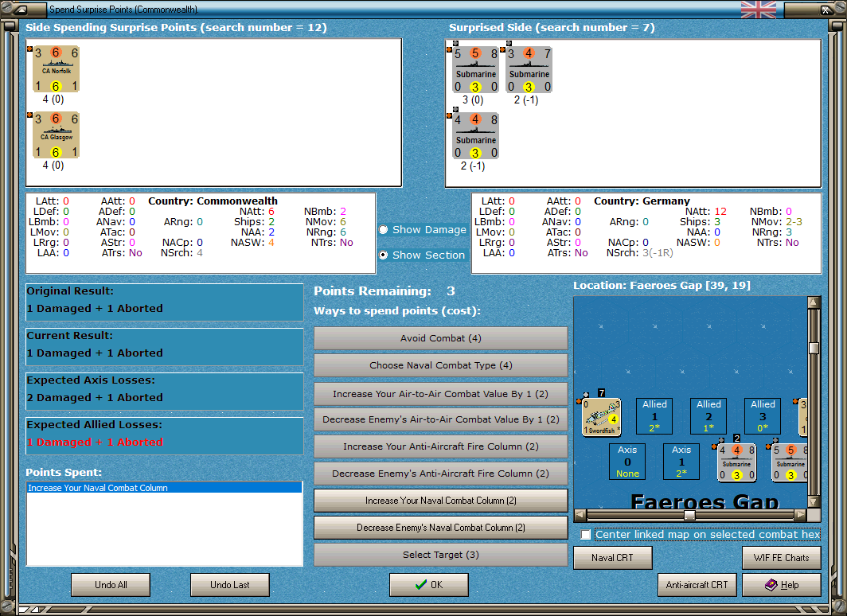Click the map vertical scrollbar up arrow
This screenshot has width=847, height=616.
[x=814, y=302]
